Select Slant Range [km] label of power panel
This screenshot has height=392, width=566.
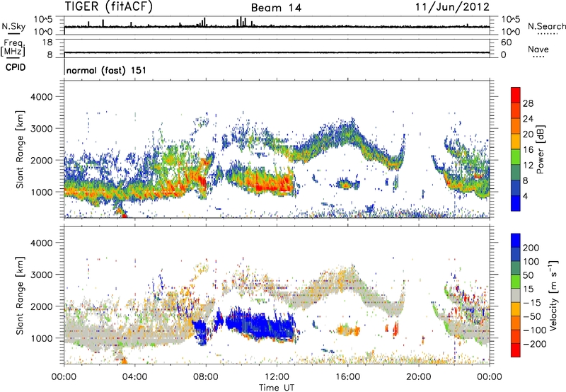20,149
